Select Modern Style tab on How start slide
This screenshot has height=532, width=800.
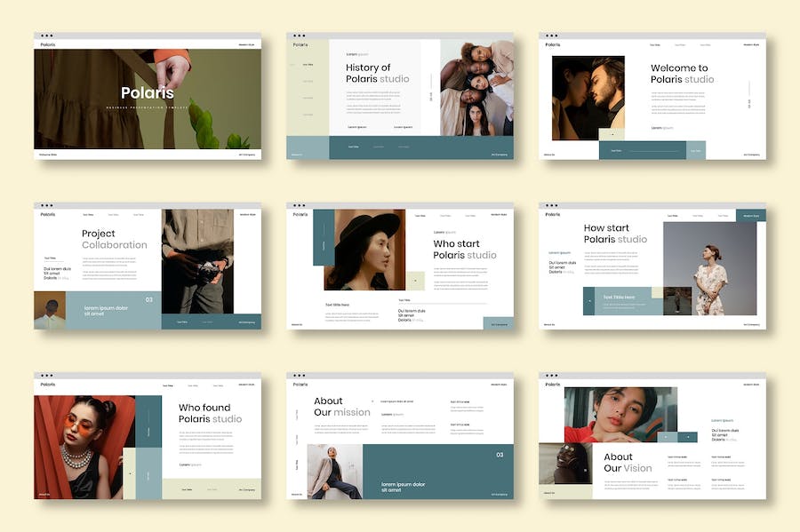[x=750, y=215]
